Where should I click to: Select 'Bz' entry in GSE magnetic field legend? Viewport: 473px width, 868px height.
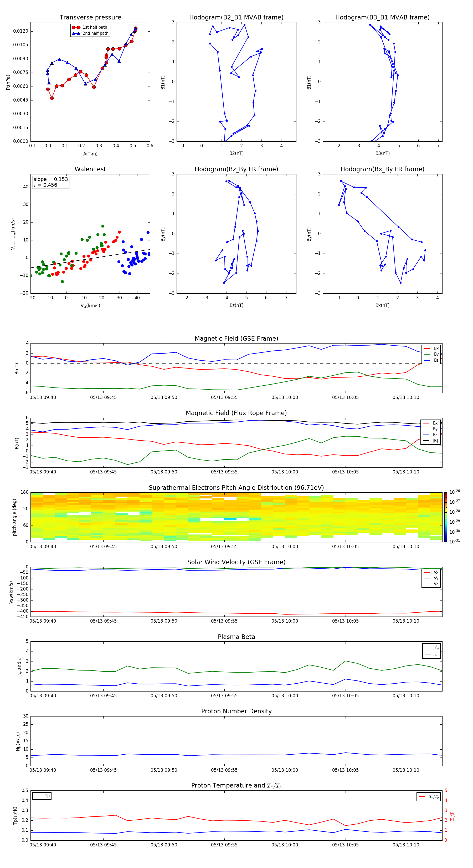point(431,360)
